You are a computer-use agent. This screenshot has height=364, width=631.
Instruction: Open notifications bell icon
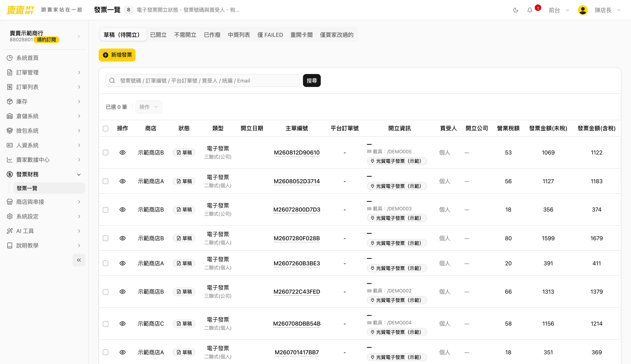pos(530,10)
